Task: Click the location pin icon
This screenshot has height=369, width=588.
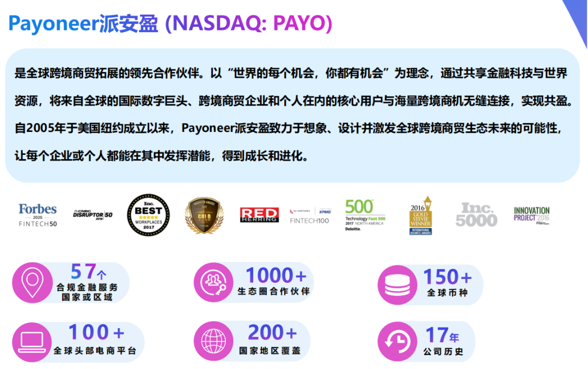Action: tap(32, 283)
